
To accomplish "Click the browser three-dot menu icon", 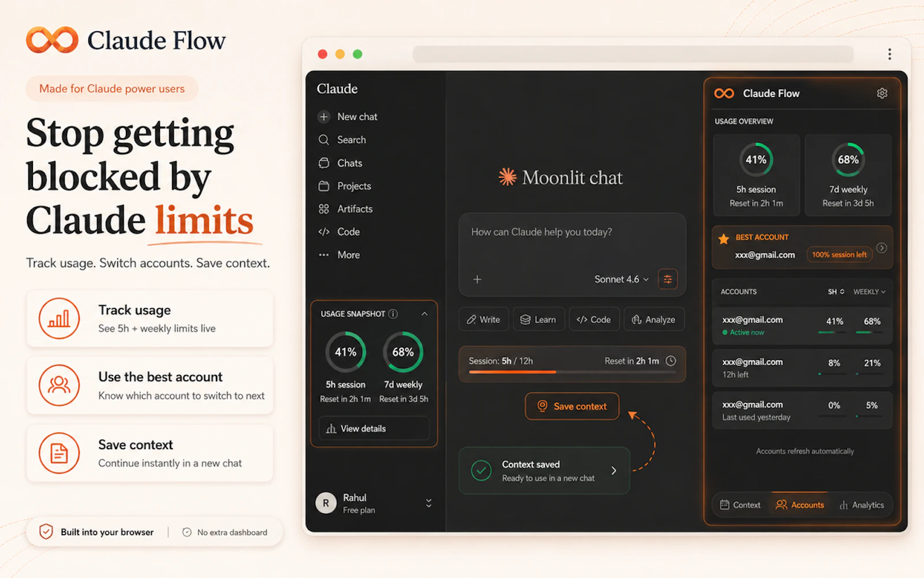I will tap(889, 54).
